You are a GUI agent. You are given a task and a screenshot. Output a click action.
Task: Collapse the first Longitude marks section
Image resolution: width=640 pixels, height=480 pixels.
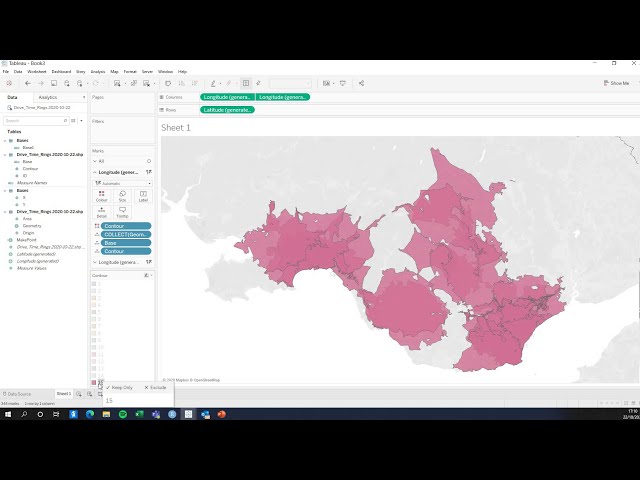point(95,172)
